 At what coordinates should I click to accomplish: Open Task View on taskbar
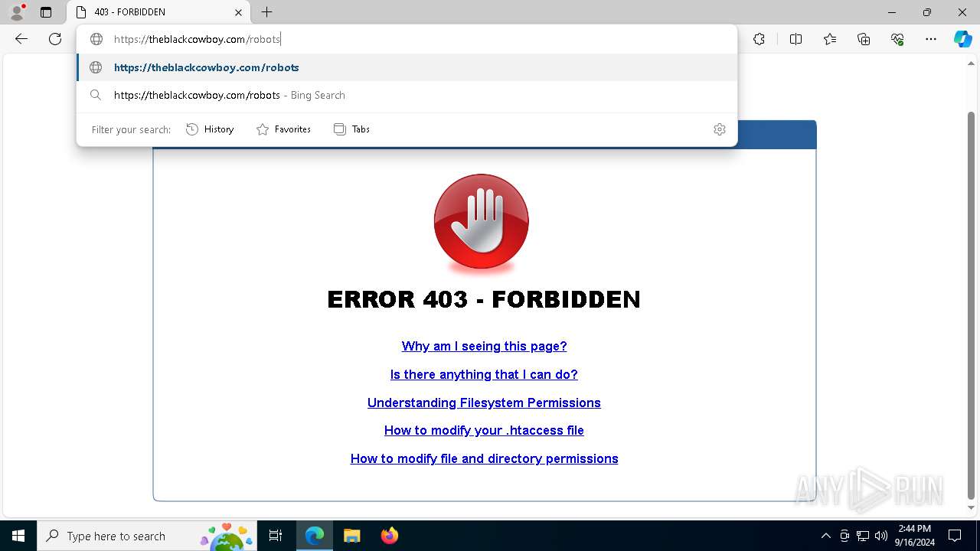tap(276, 536)
